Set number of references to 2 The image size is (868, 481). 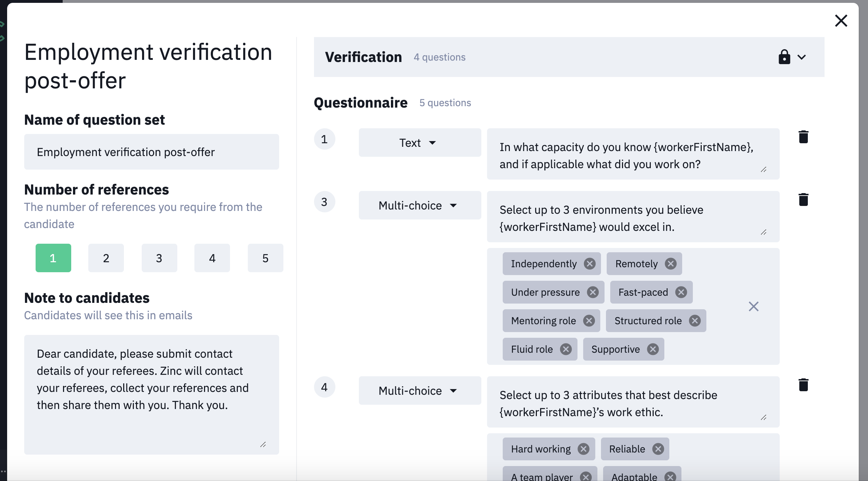click(x=106, y=258)
